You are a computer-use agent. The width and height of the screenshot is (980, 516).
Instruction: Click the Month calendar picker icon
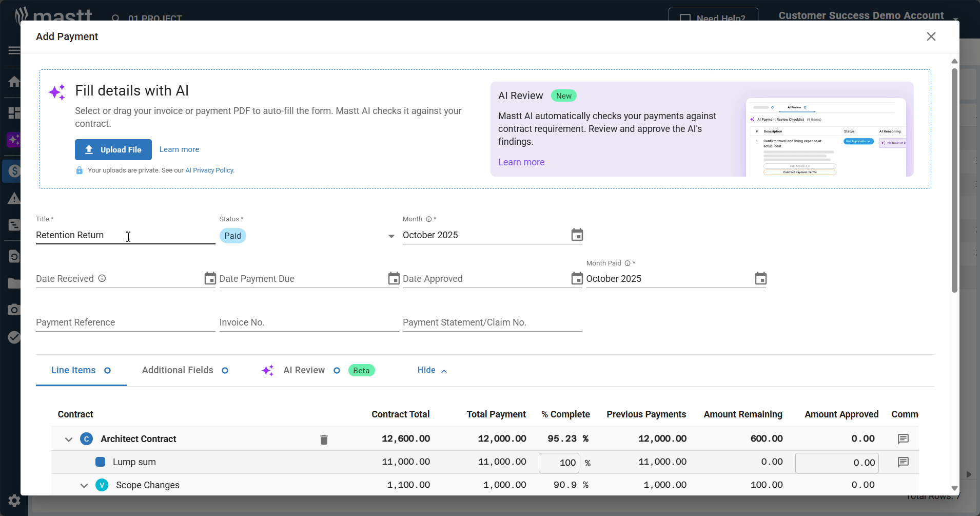click(577, 235)
